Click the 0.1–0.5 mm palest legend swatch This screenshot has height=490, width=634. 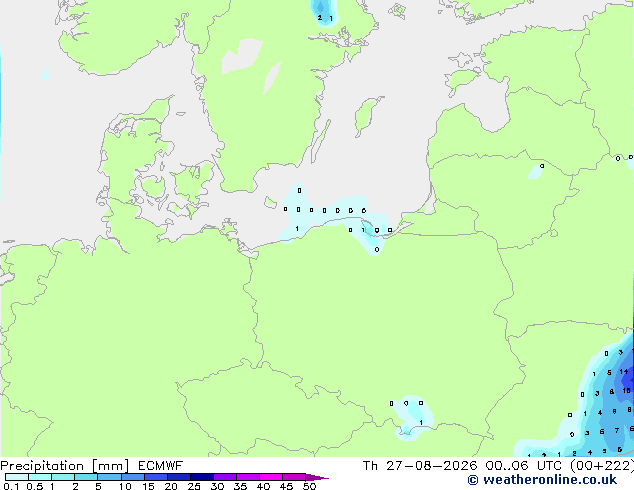pyautogui.click(x=17, y=477)
